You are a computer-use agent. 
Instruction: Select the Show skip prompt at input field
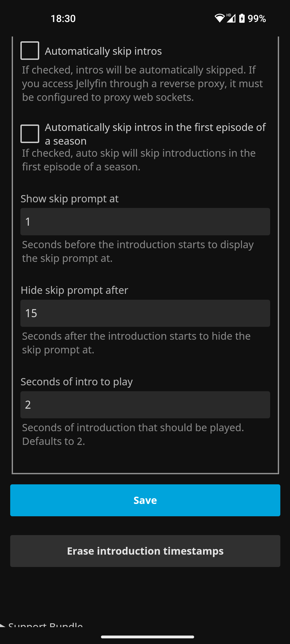click(145, 221)
